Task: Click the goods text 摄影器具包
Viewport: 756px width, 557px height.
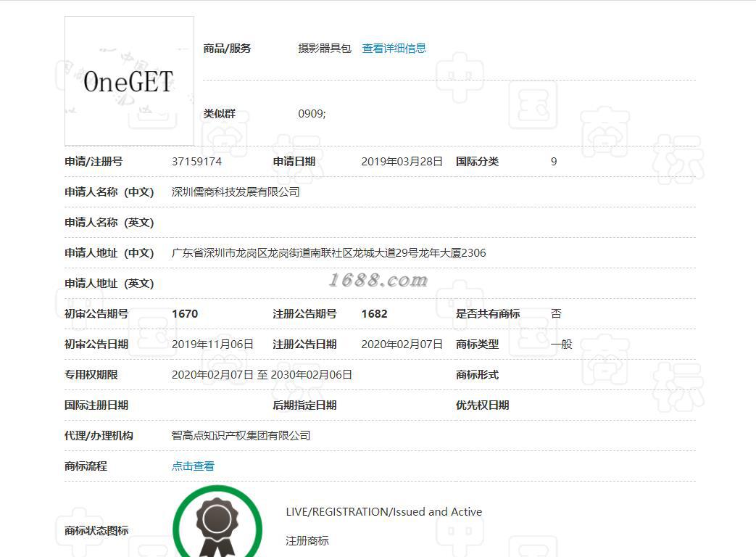Action: 325,48
